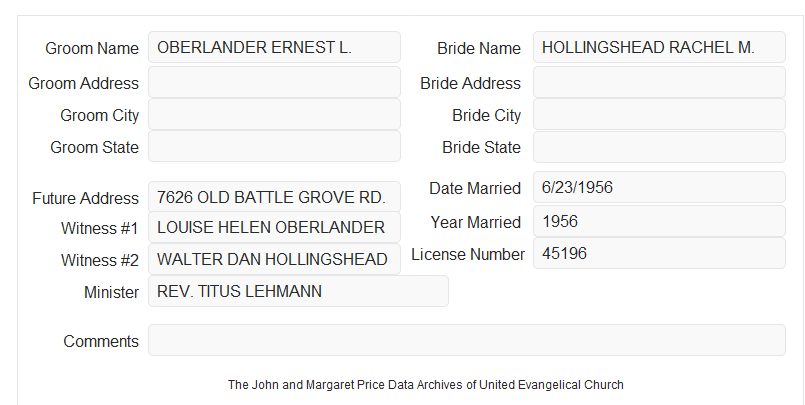Click the Groom Name label
This screenshot has width=805, height=405.
[x=92, y=48]
